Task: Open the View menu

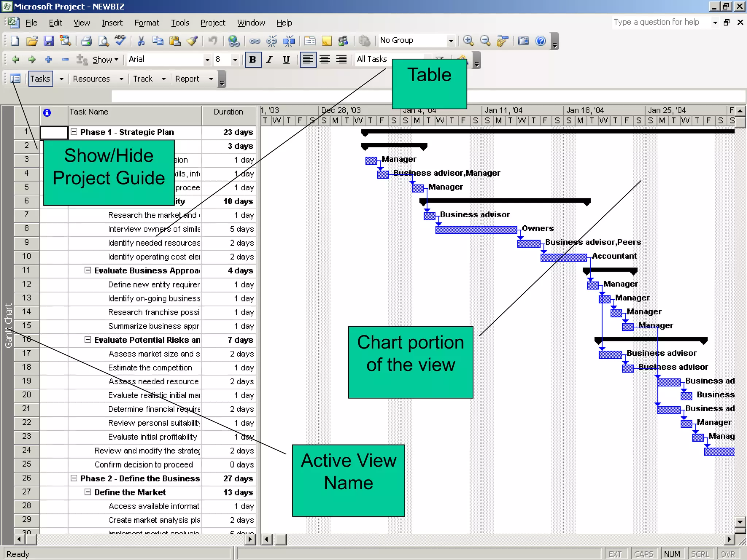Action: (82, 23)
